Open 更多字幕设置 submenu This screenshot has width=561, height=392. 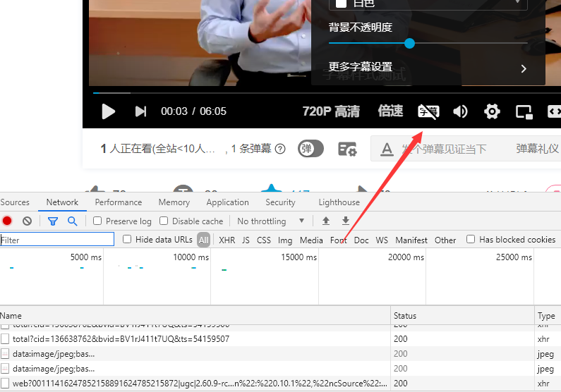(428, 67)
